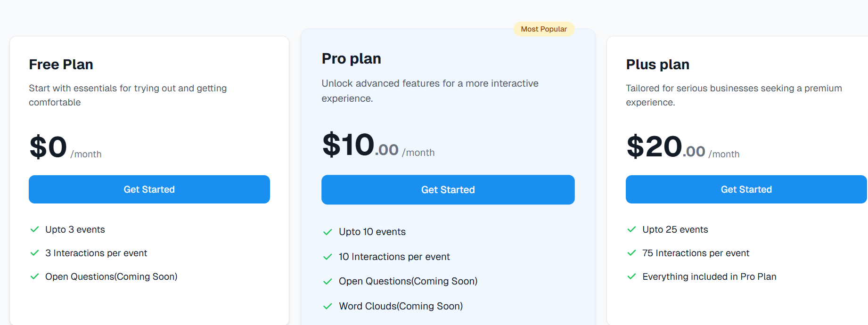Click checkmark beside Free Plan Open Questions
The image size is (868, 325).
tap(34, 276)
